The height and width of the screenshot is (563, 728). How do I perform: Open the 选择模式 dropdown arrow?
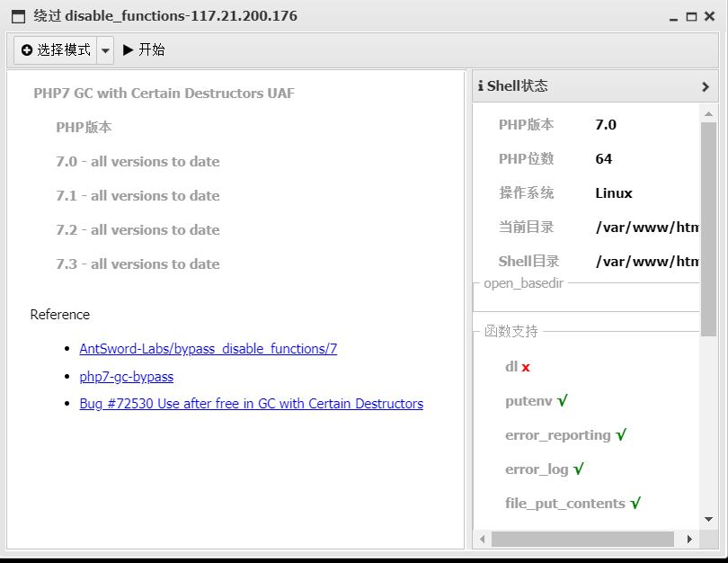(x=106, y=51)
